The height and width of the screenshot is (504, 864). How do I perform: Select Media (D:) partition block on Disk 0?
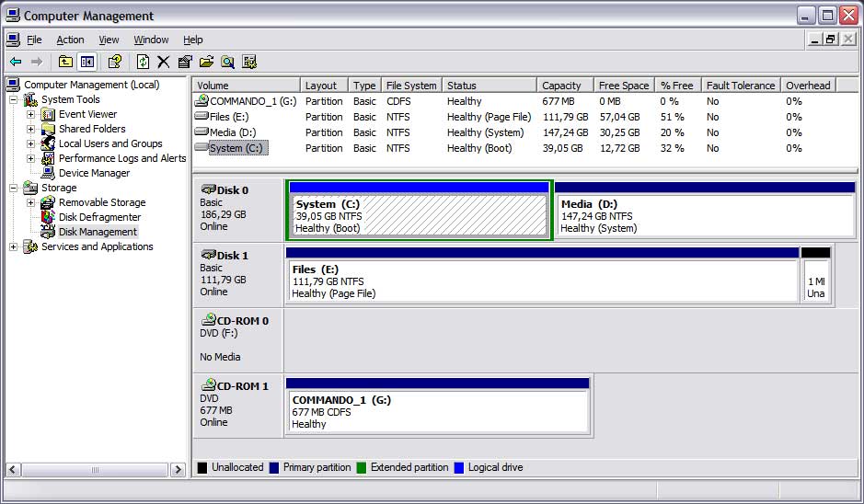click(x=706, y=211)
